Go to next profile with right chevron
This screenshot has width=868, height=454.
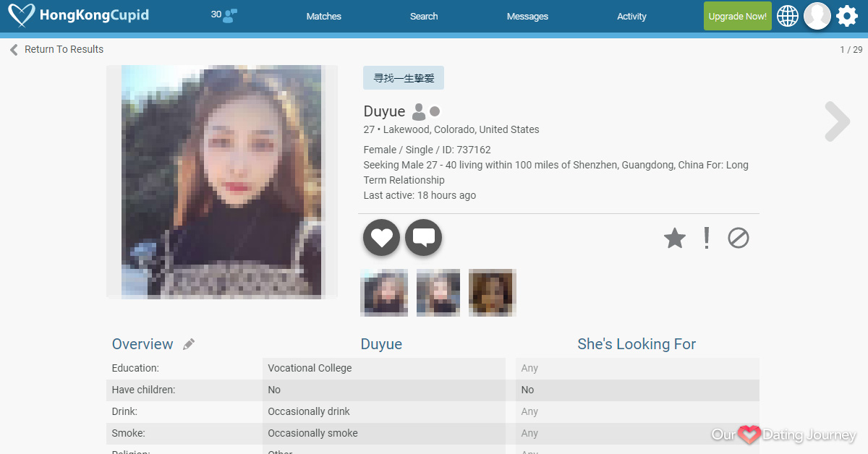click(x=837, y=121)
